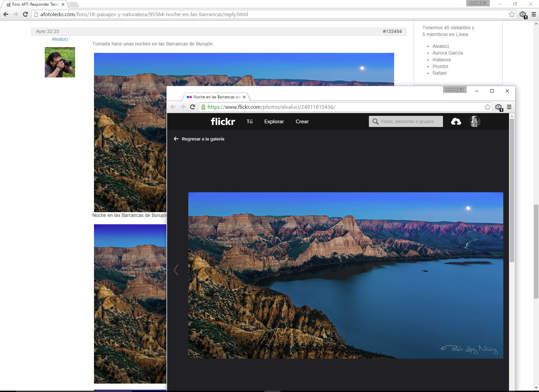Reload the afotoledo forum page
The image size is (539, 392).
point(25,14)
